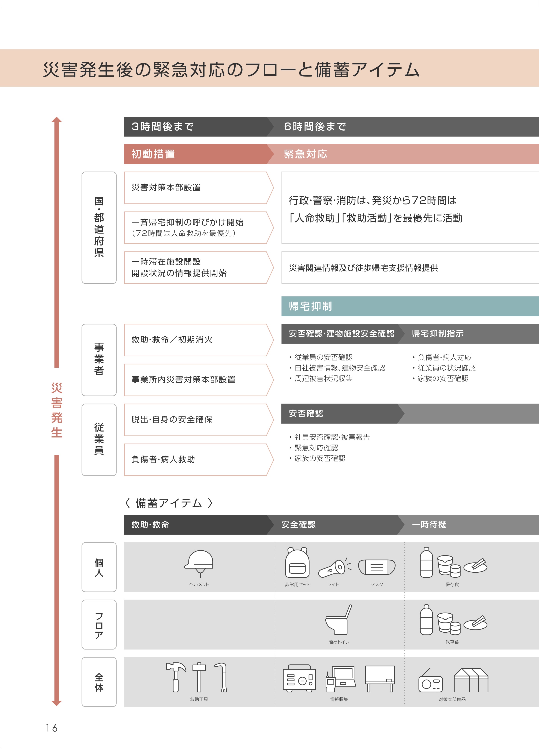The image size is (539, 756).
Task: Select the sledgehammer rescue tool icon
Action: (x=199, y=677)
